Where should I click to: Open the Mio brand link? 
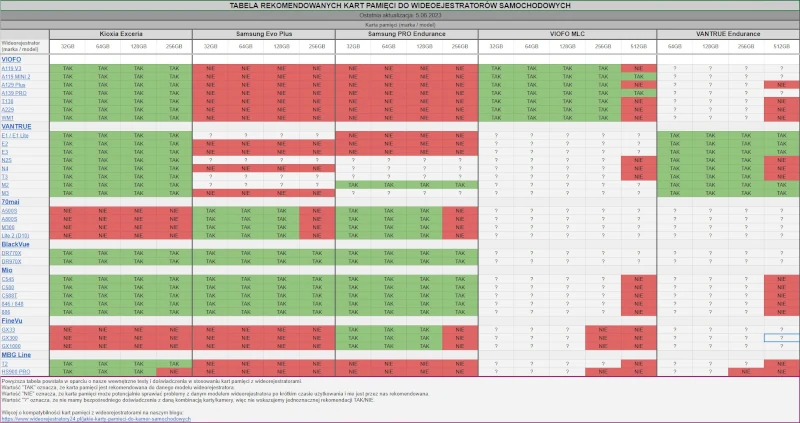point(7,270)
